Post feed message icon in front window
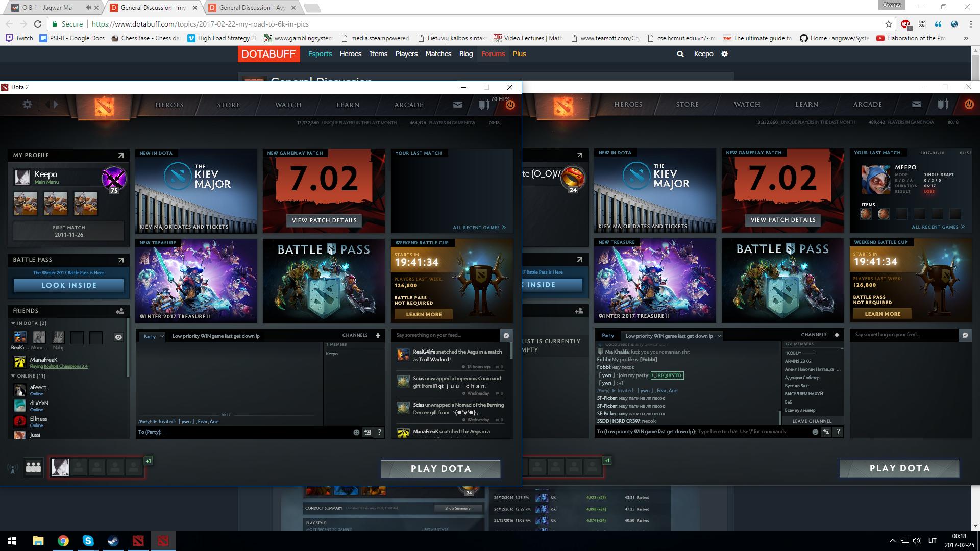 coord(506,335)
